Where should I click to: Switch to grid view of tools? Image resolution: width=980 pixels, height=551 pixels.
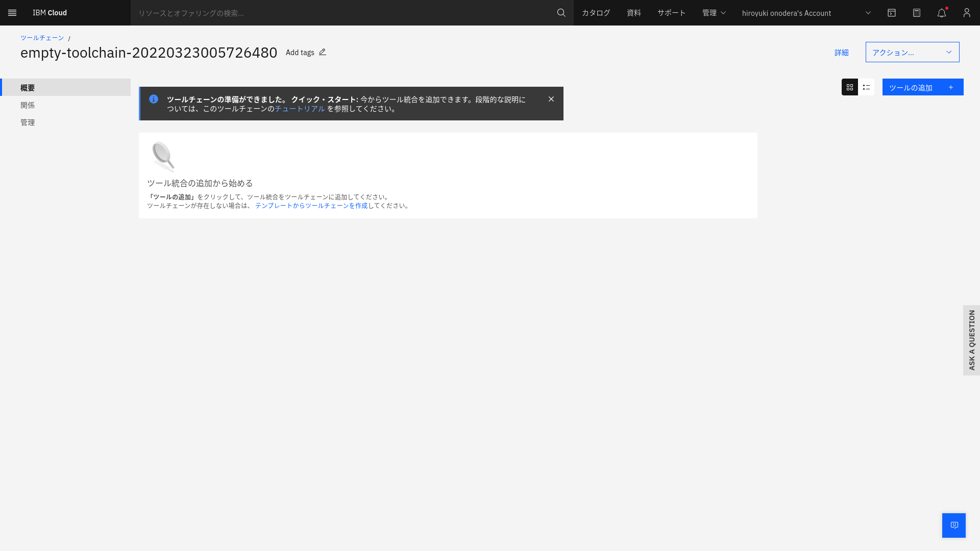pos(849,87)
